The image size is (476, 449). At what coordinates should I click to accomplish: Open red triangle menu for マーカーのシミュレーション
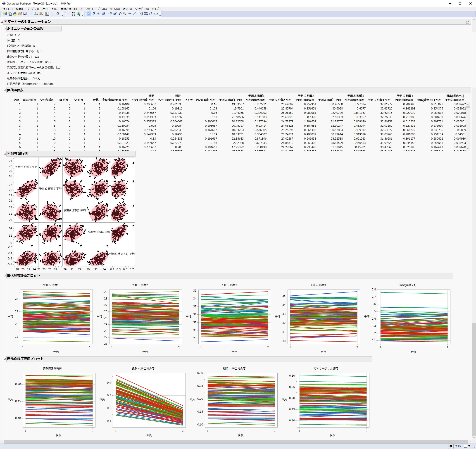click(5, 22)
